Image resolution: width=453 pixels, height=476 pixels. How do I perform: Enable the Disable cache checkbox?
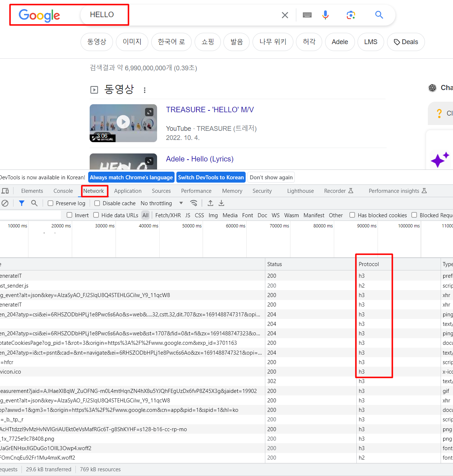click(97, 203)
